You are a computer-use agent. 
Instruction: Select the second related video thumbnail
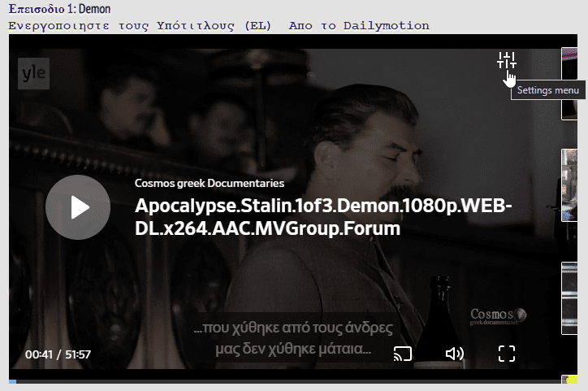point(569,185)
